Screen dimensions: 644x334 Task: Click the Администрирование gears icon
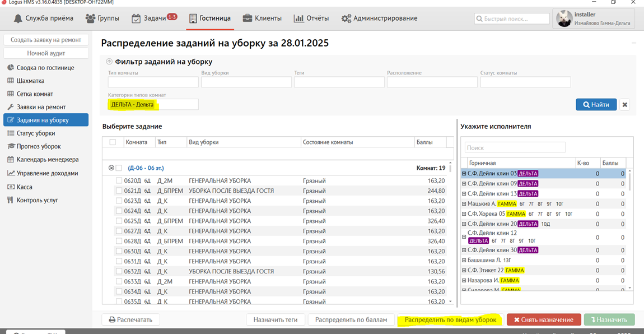click(346, 18)
